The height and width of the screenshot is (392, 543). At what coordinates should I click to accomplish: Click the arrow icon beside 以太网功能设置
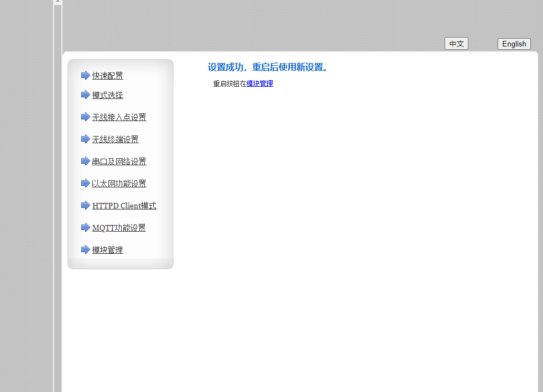pyautogui.click(x=85, y=183)
